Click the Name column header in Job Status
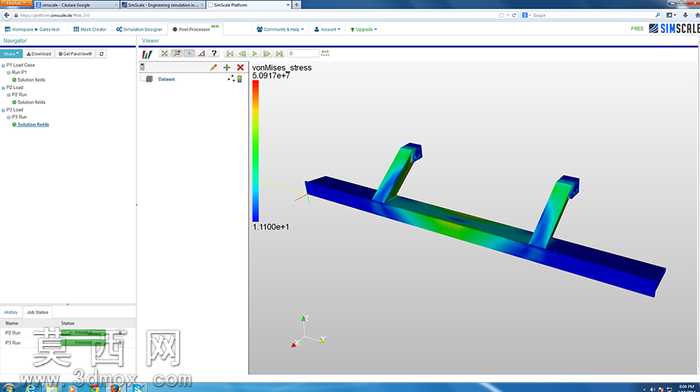 [12, 323]
